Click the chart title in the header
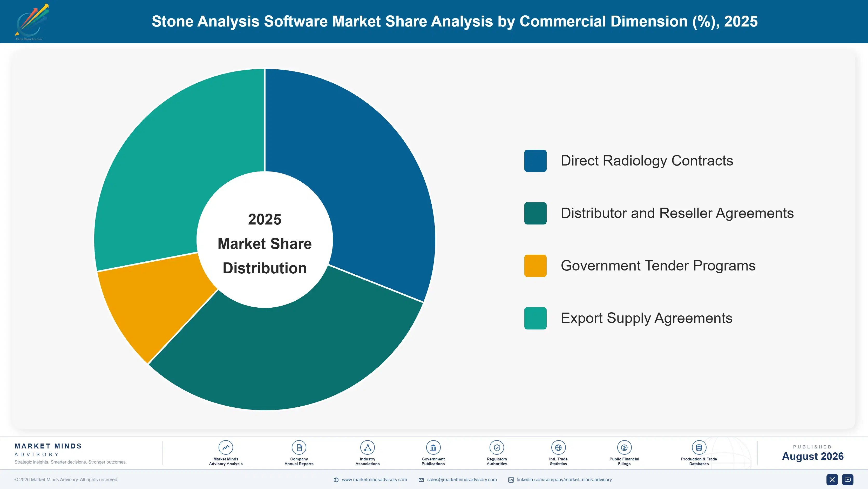This screenshot has height=489, width=868. click(455, 22)
